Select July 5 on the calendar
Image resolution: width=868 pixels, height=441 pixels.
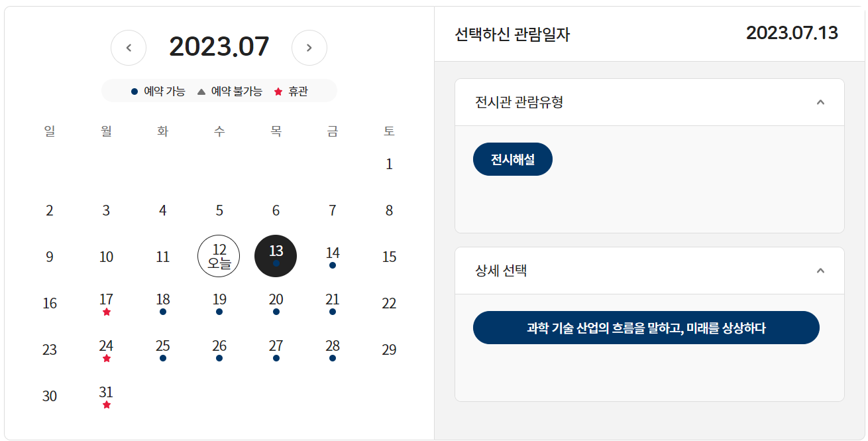click(219, 210)
